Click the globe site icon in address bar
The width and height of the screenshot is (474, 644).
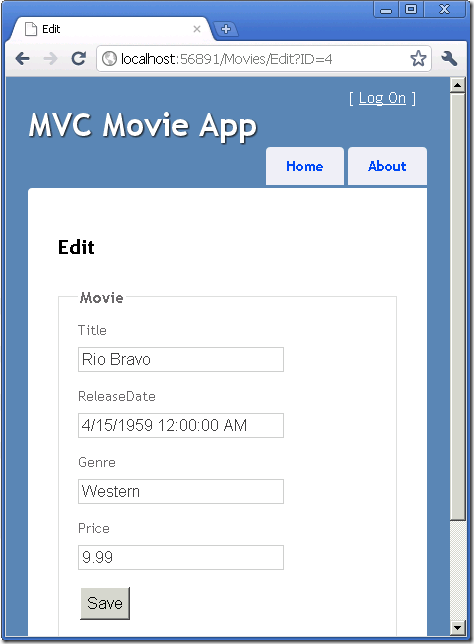(x=109, y=59)
